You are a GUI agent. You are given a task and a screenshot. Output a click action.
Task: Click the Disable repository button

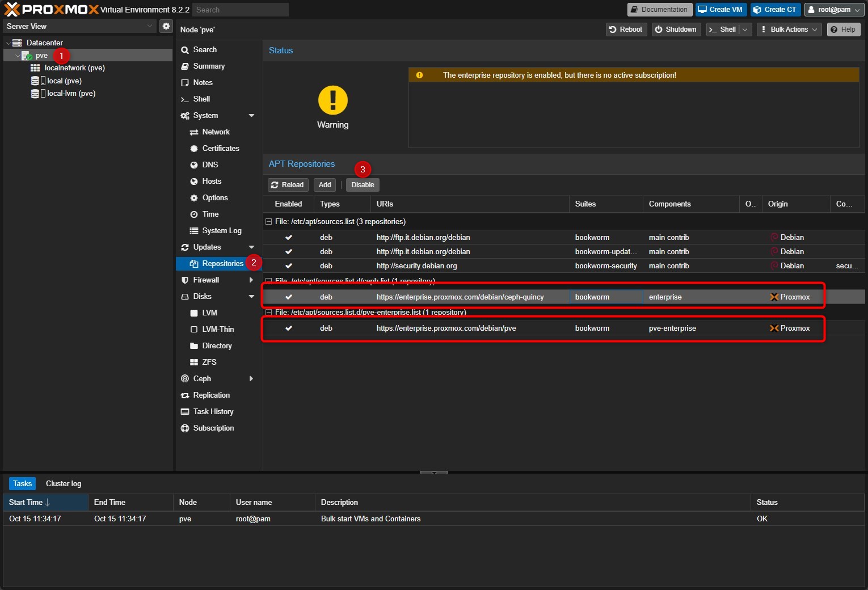[363, 185]
